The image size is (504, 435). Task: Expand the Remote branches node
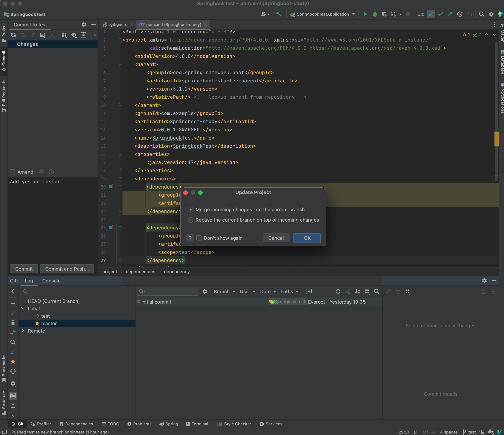click(x=23, y=331)
